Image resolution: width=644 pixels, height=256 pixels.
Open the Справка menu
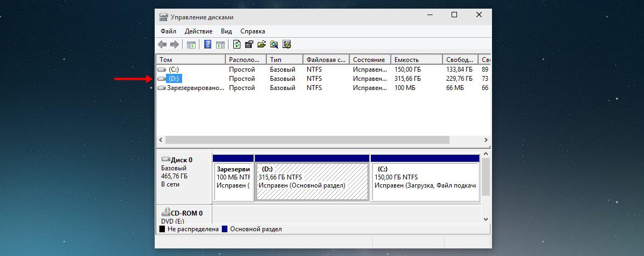click(x=253, y=31)
